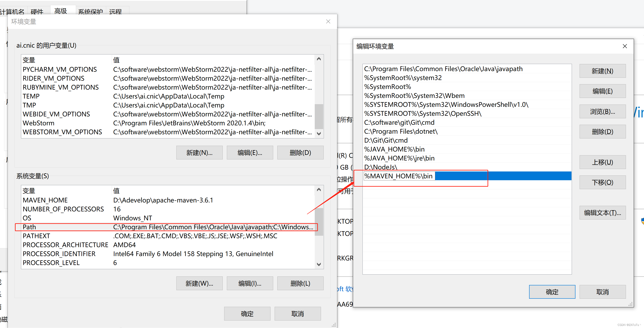
Task: Click 上移(U) to move entry up
Action: 602,162
